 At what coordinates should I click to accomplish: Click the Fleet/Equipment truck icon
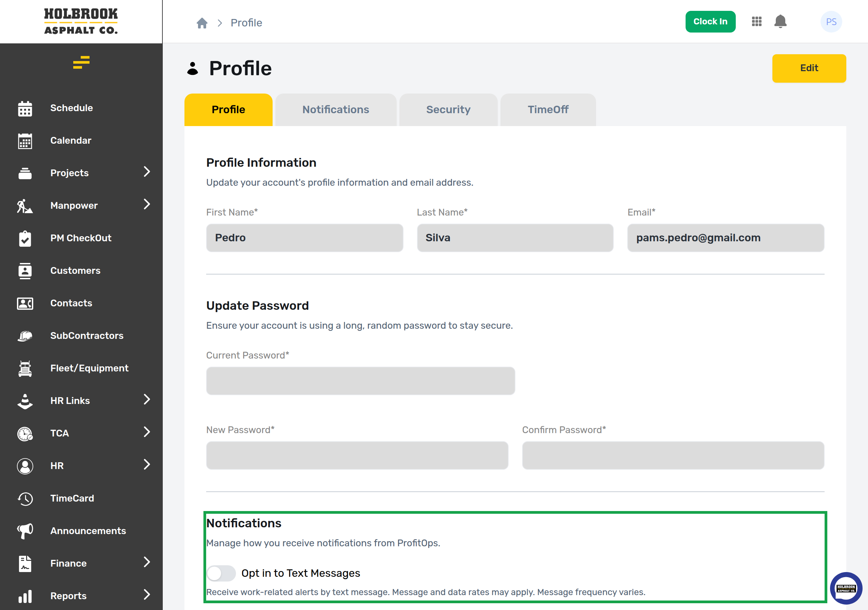coord(25,368)
